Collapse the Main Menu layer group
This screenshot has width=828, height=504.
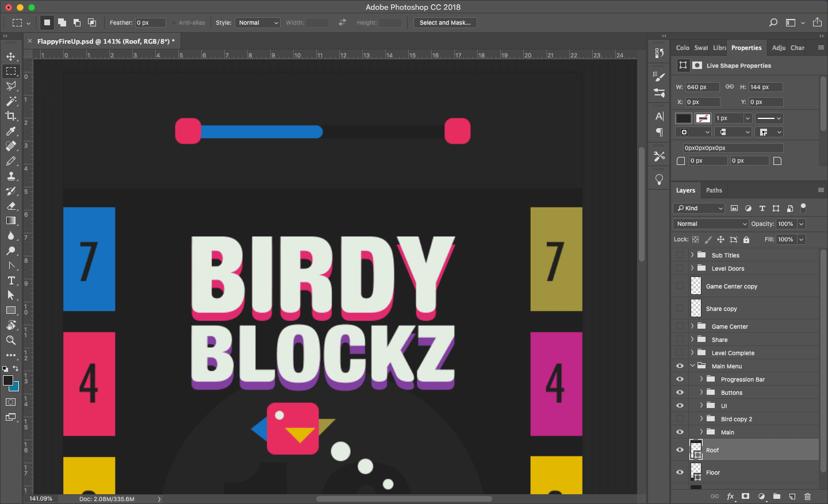pos(692,366)
